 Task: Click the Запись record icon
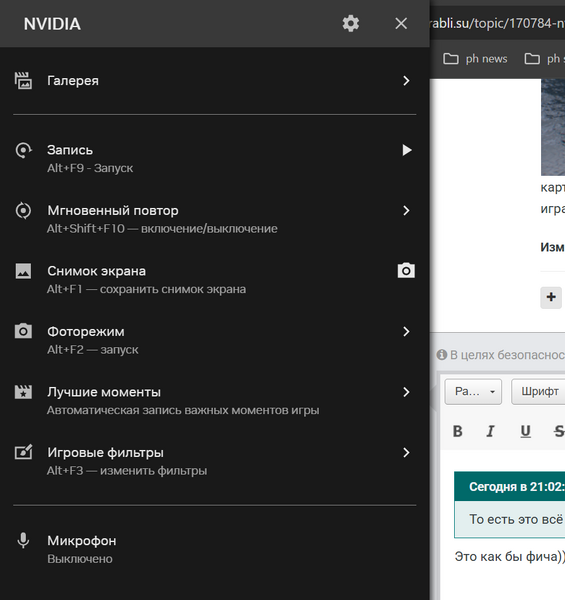(23, 150)
